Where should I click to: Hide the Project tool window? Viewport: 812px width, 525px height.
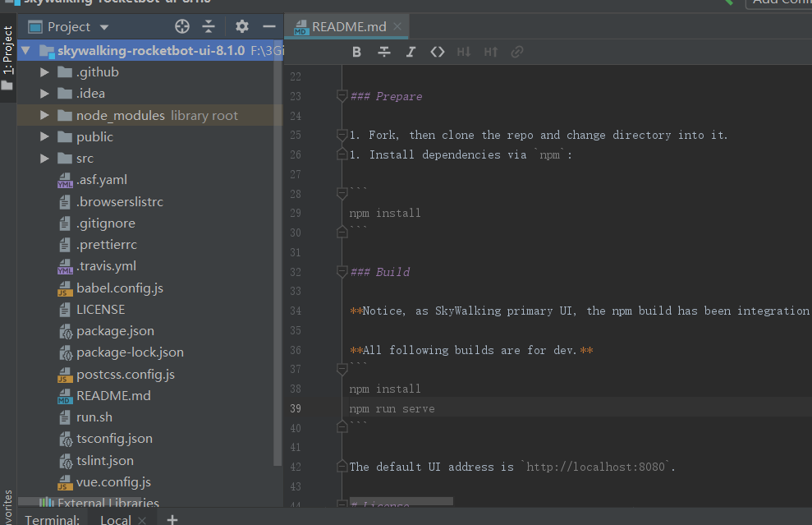click(268, 26)
